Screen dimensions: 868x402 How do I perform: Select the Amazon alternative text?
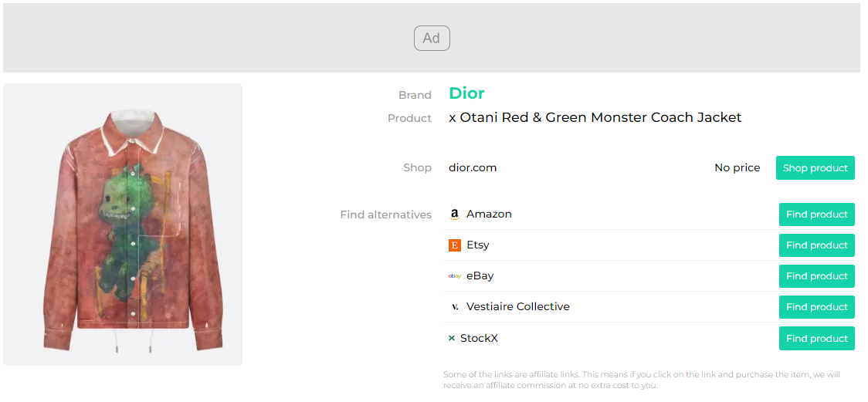pyautogui.click(x=489, y=215)
